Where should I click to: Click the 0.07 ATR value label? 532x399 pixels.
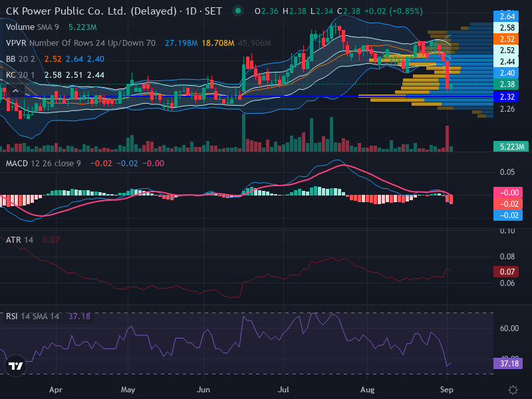pyautogui.click(x=506, y=272)
